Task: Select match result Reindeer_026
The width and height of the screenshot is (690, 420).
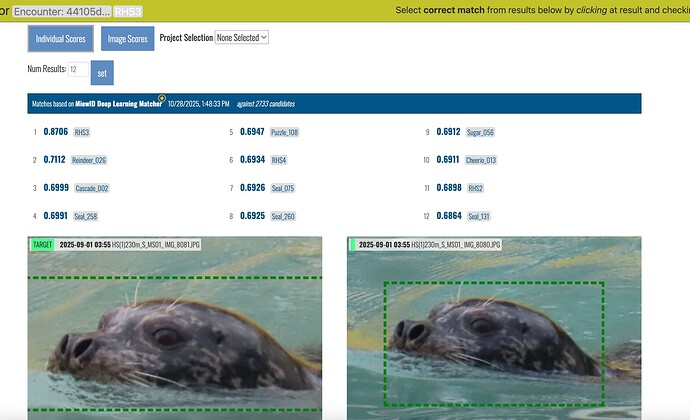Action: [x=89, y=160]
